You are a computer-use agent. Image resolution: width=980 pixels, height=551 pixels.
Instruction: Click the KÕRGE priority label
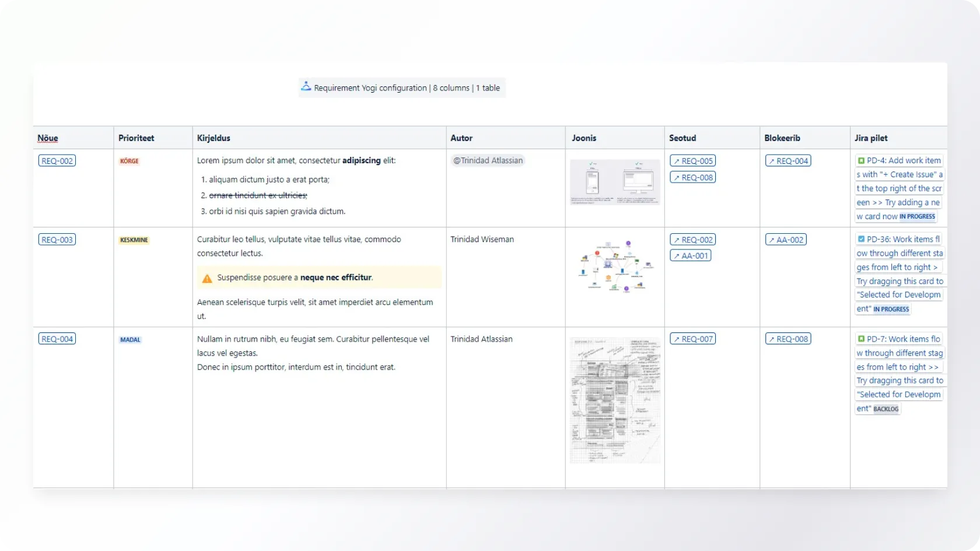pyautogui.click(x=129, y=161)
